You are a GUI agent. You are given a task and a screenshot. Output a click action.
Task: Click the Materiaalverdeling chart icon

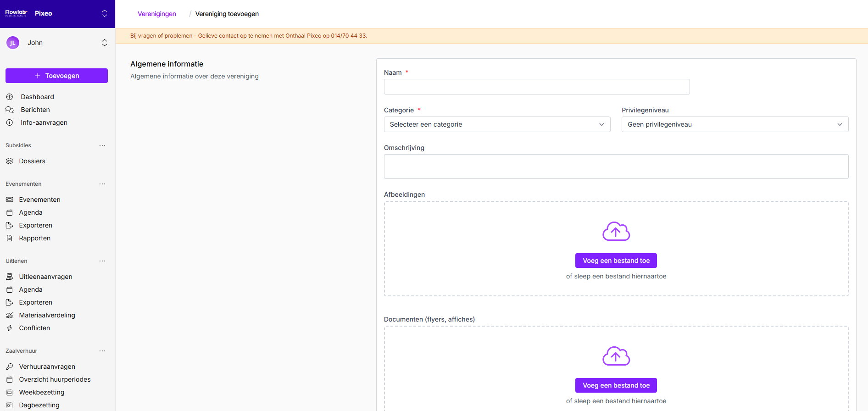[x=10, y=315]
